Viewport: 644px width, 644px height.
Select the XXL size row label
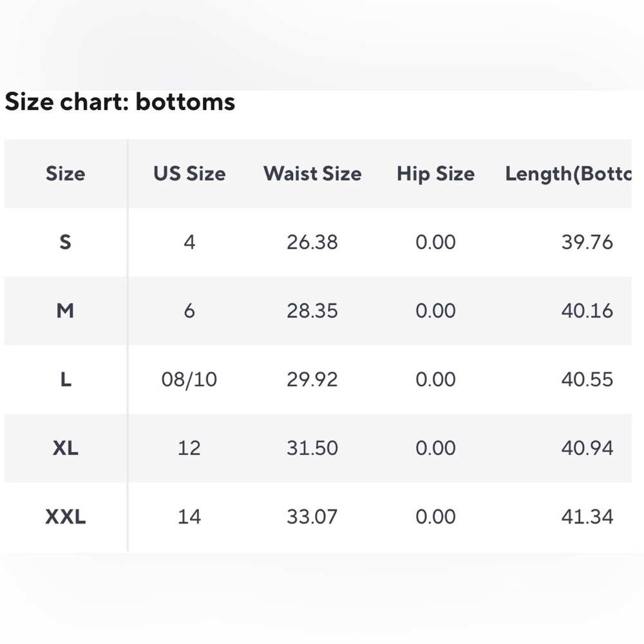pyautogui.click(x=65, y=516)
